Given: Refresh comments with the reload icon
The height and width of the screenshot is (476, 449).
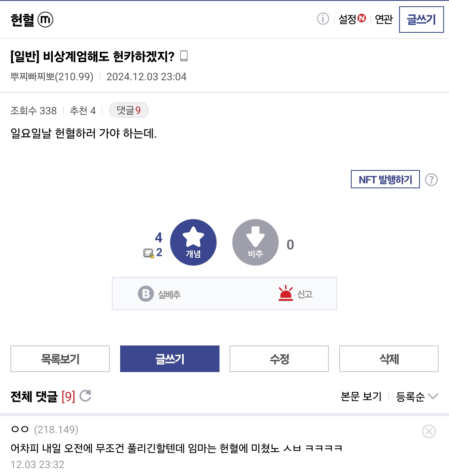Looking at the screenshot, I should tap(85, 396).
